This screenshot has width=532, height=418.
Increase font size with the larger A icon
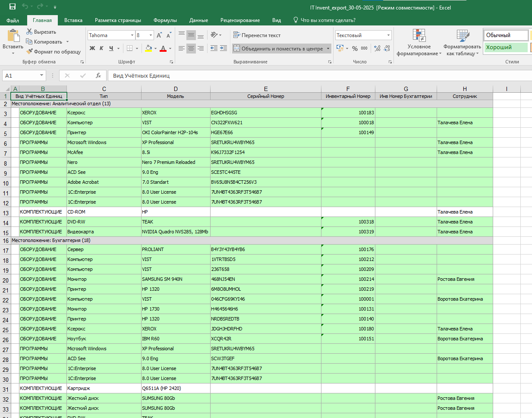click(159, 35)
